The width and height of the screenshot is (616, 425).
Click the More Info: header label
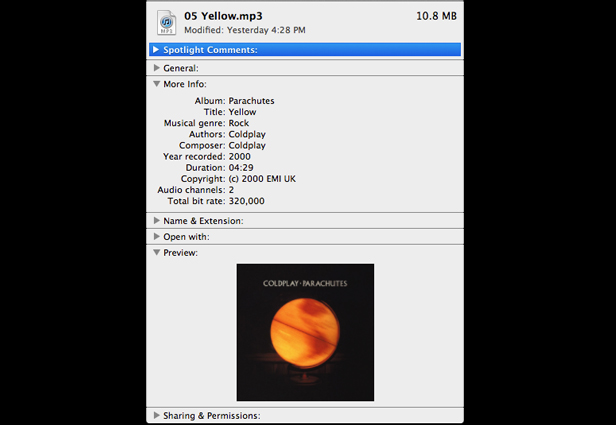point(185,84)
